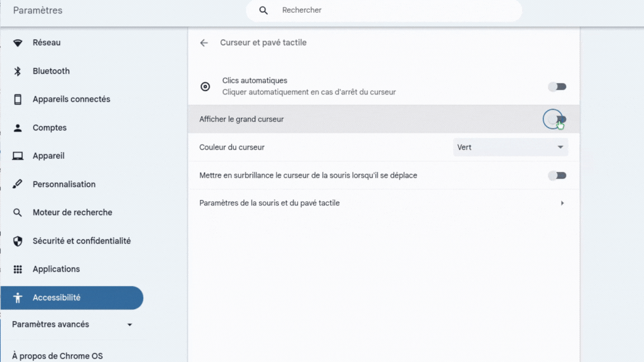
Task: Open Paramètres de la souris et du pavé tactile
Action: point(269,203)
